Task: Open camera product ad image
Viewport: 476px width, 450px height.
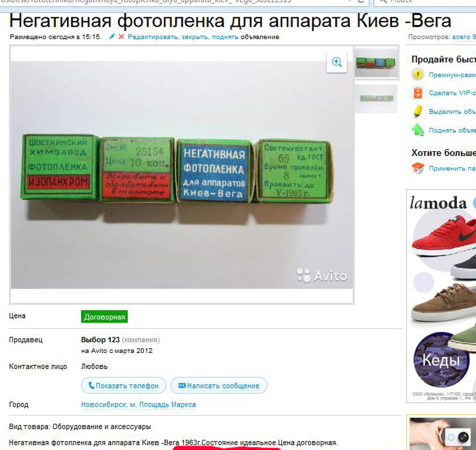Action: pos(443,433)
